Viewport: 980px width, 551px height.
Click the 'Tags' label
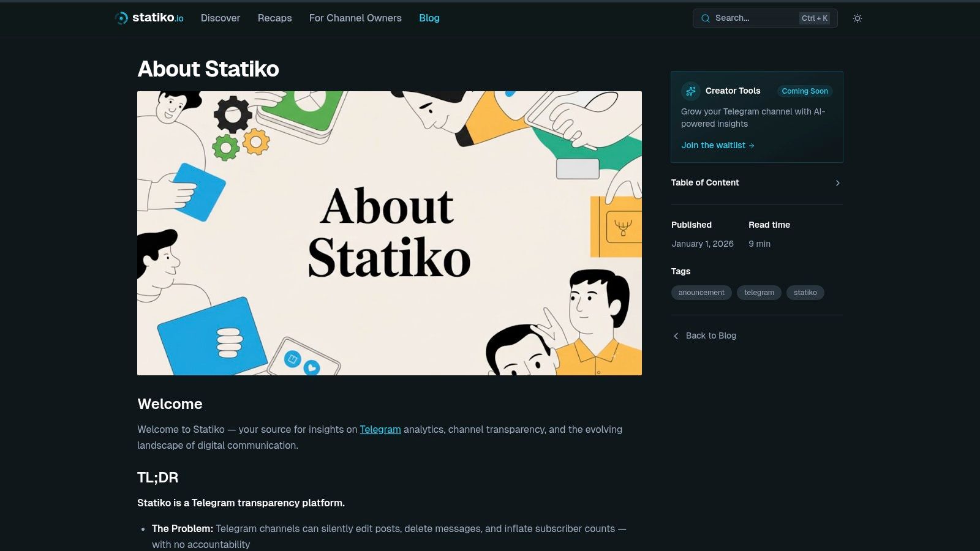[x=680, y=271]
